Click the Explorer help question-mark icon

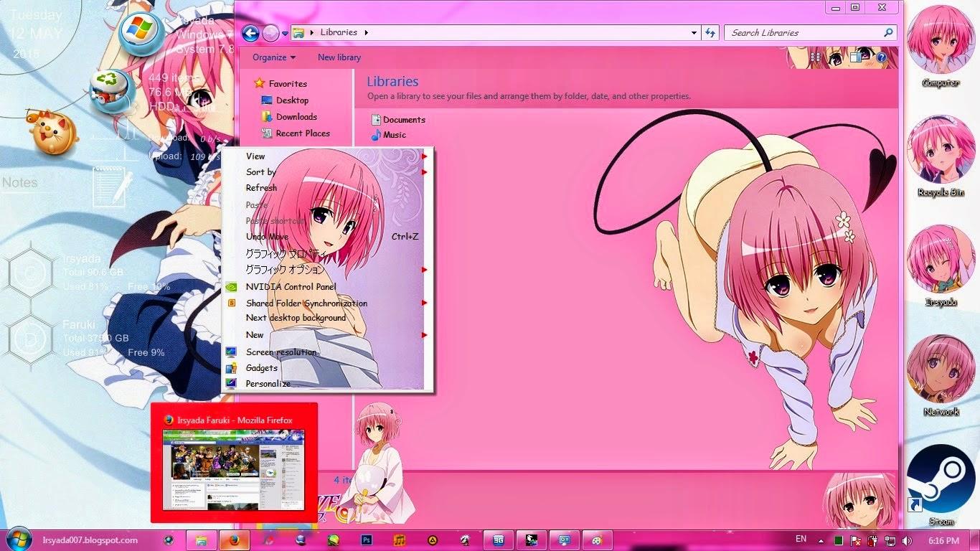click(882, 57)
